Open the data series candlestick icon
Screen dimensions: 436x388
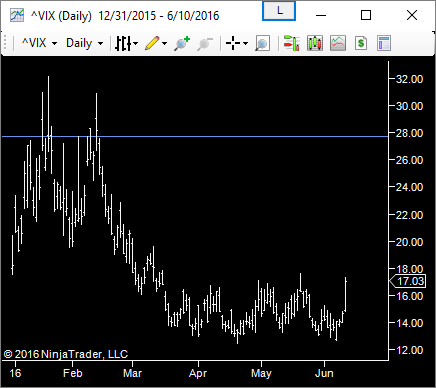(x=315, y=43)
